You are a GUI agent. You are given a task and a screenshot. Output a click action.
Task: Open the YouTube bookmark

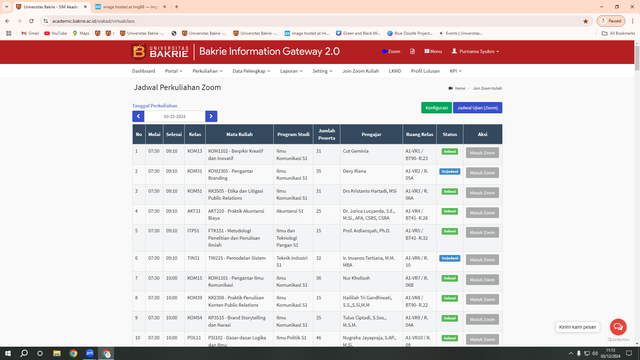click(x=56, y=33)
